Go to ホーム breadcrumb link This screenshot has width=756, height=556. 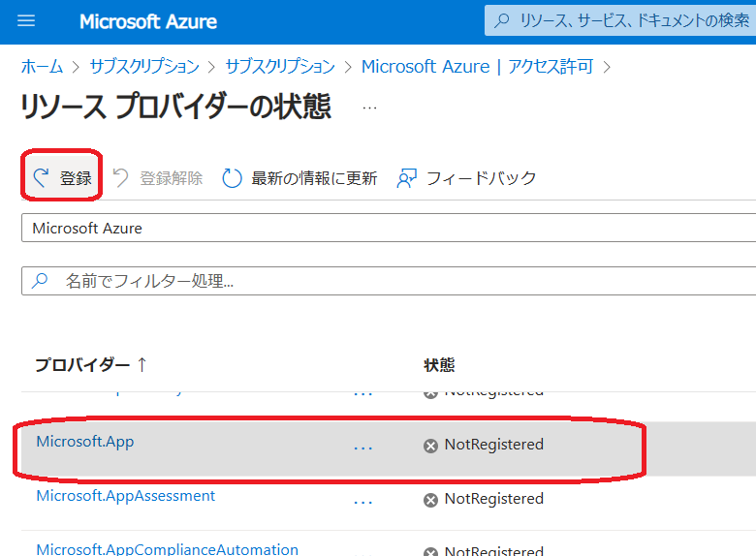pyautogui.click(x=42, y=66)
